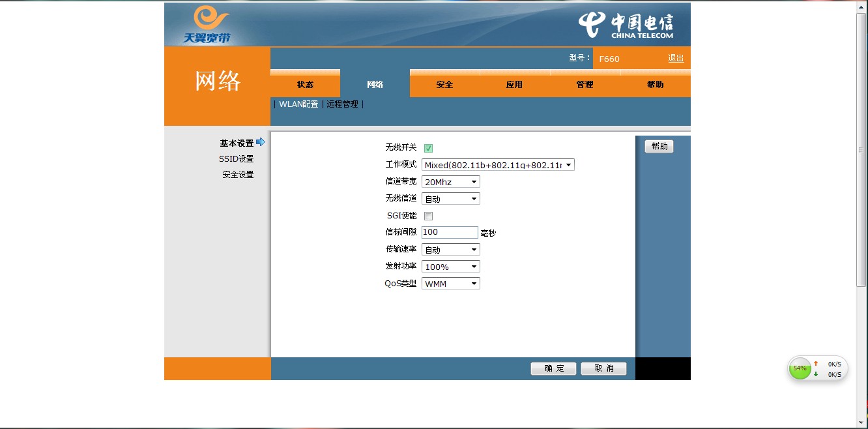The height and width of the screenshot is (429, 868).
Task: Click the 信标间隔 input field
Action: (x=450, y=232)
